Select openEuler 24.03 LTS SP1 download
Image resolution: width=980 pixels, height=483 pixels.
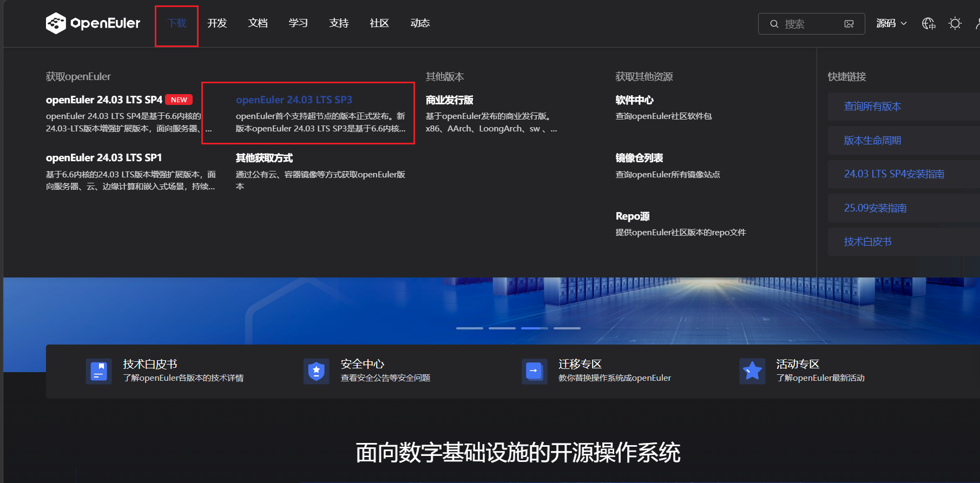click(104, 158)
